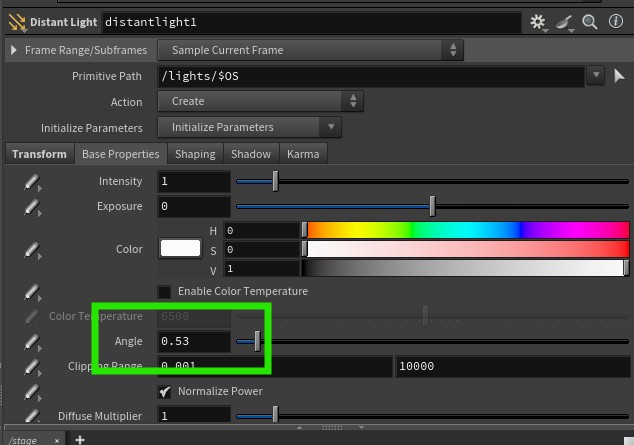This screenshot has width=634, height=445.
Task: Expand the Frame Range/Subframes section
Action: (14, 50)
